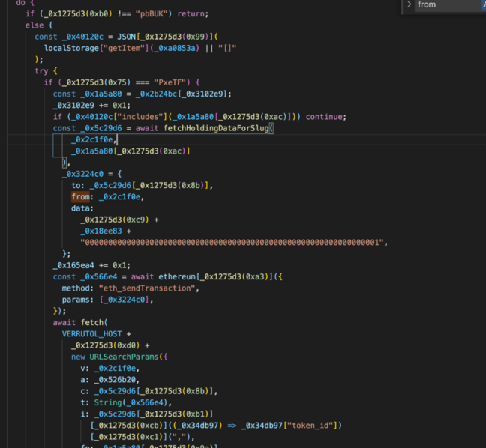486x448 pixels.
Task: Click the 0xb0 hex argument
Action: (x=98, y=14)
